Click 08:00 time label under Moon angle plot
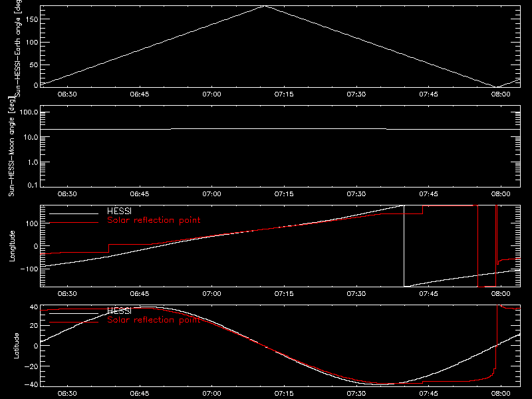 (x=501, y=194)
